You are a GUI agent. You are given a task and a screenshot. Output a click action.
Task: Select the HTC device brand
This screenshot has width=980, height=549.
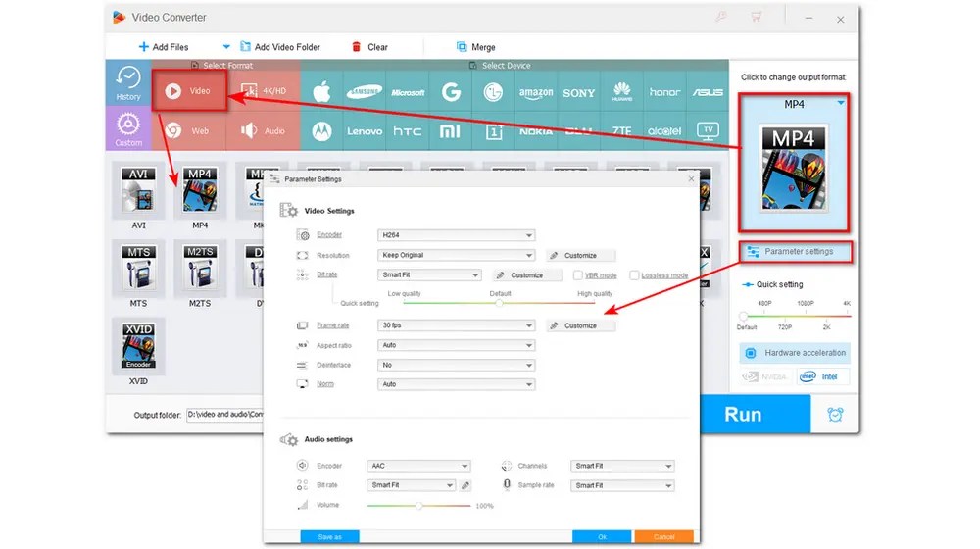(x=408, y=131)
